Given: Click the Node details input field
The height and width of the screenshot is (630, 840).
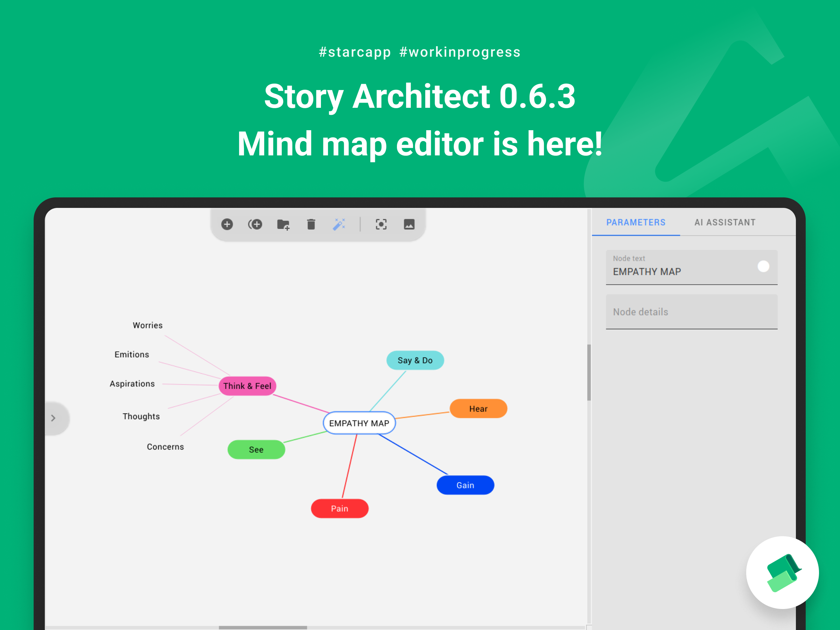Looking at the screenshot, I should tap(692, 312).
